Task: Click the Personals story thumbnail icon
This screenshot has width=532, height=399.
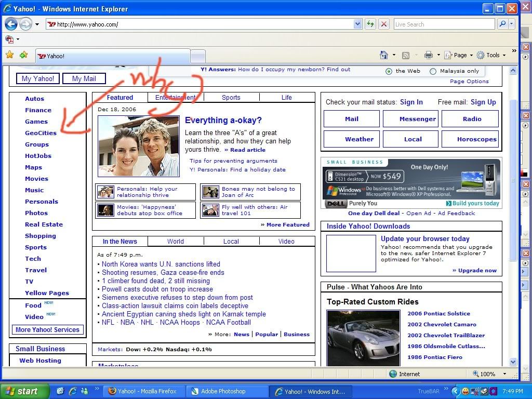Action: click(105, 192)
